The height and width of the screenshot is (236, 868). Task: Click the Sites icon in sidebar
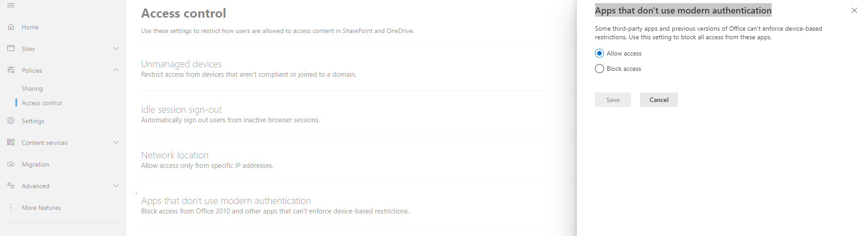point(11,48)
